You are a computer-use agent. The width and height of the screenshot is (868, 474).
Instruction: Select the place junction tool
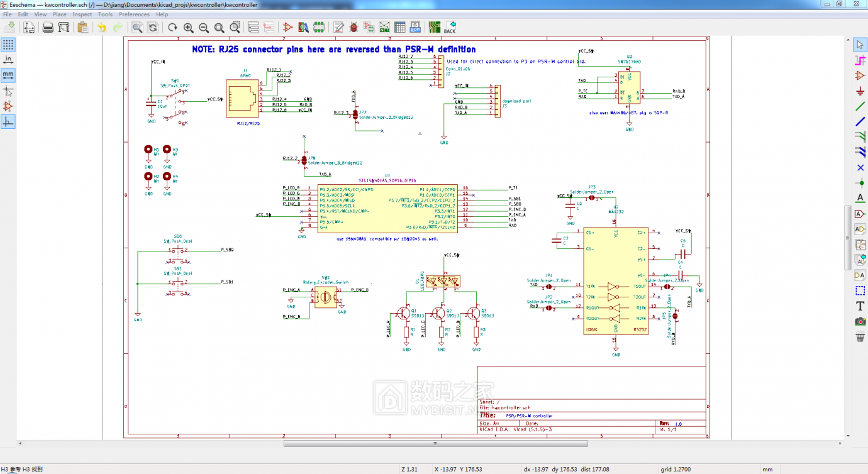point(860,184)
